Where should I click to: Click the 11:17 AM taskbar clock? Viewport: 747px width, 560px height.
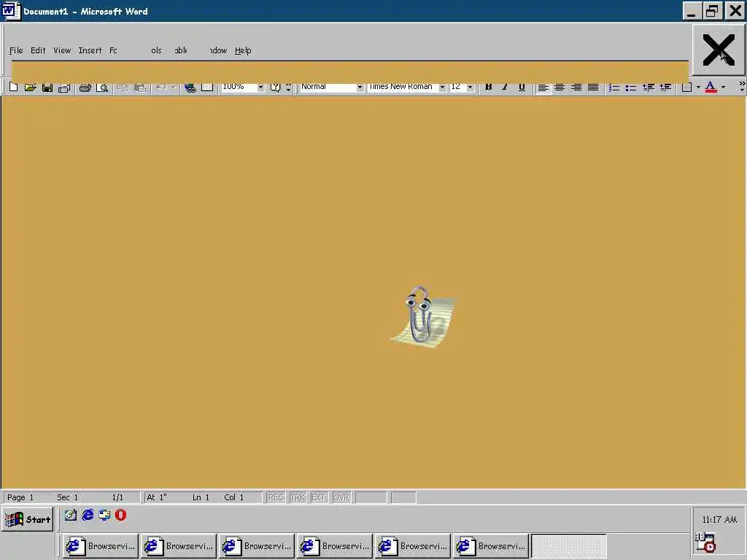pos(719,519)
